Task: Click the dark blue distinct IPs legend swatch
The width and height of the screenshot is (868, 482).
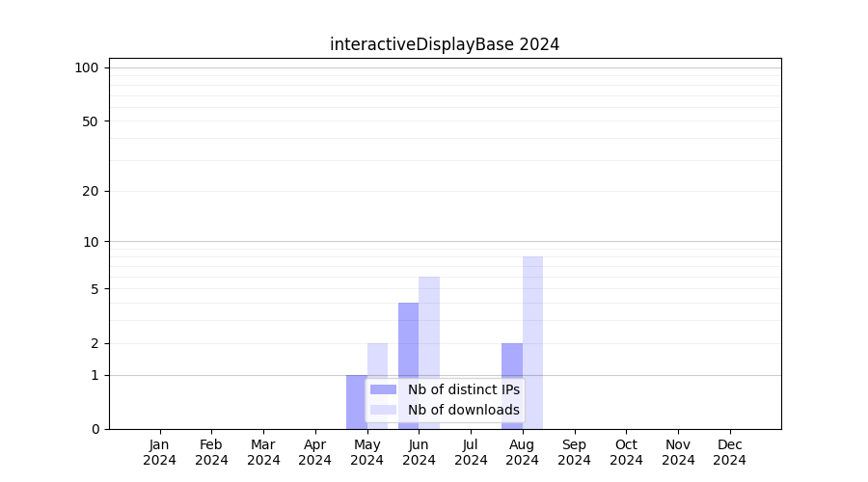Action: pos(383,389)
